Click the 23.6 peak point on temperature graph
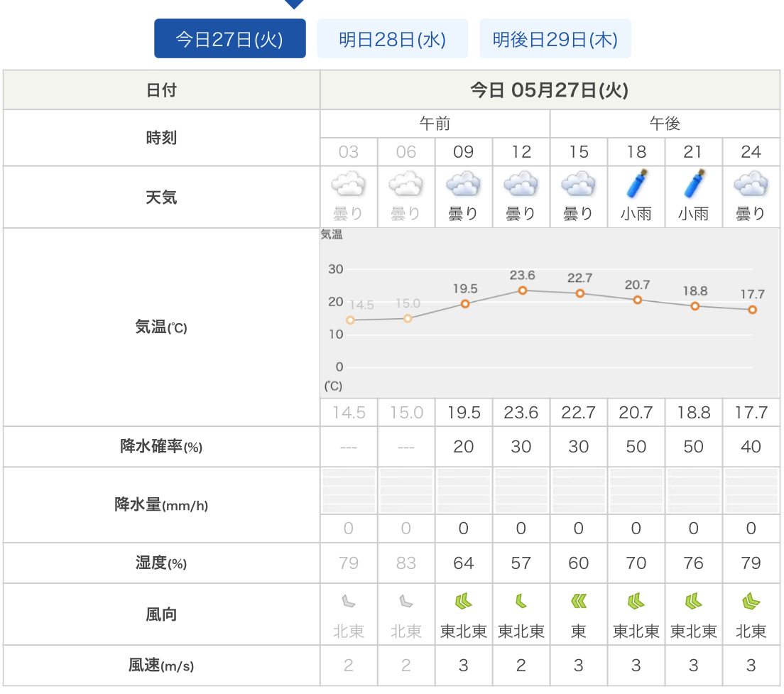This screenshot has height=694, width=784. (523, 290)
